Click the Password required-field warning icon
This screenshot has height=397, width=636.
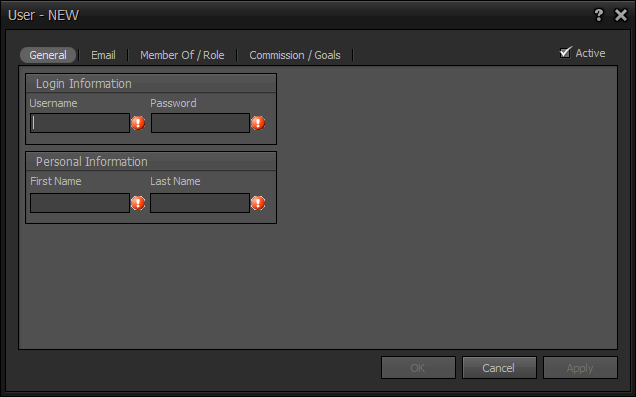pyautogui.click(x=258, y=122)
